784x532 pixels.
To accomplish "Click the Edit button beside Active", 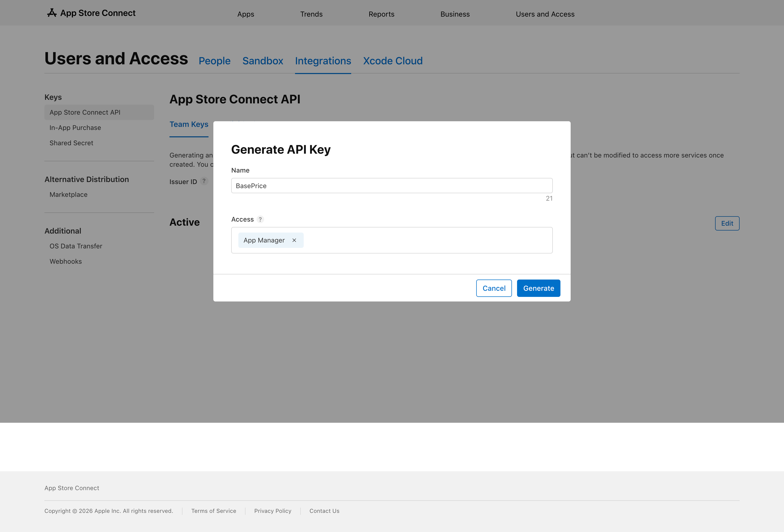I will [x=727, y=223].
